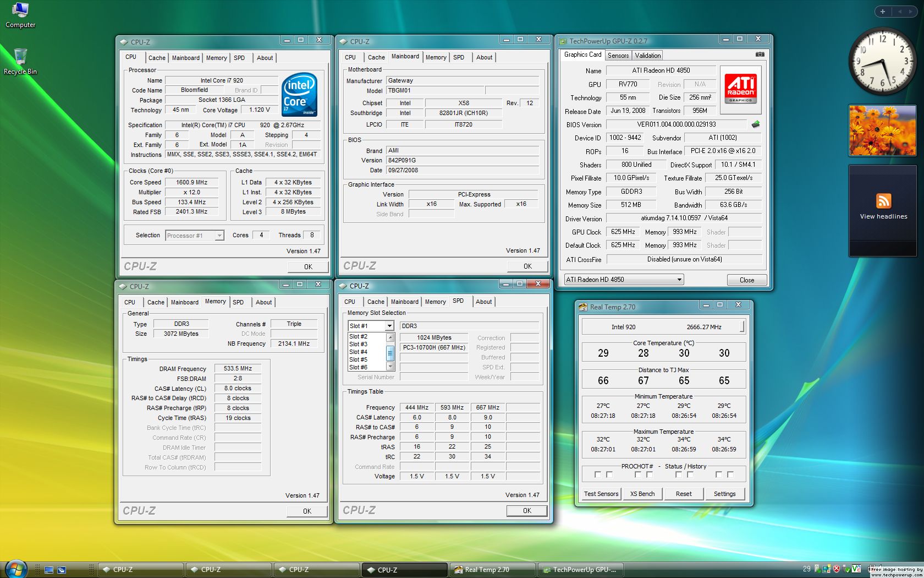Click the Intel Core i7 logo in CPU-Z

coord(299,94)
